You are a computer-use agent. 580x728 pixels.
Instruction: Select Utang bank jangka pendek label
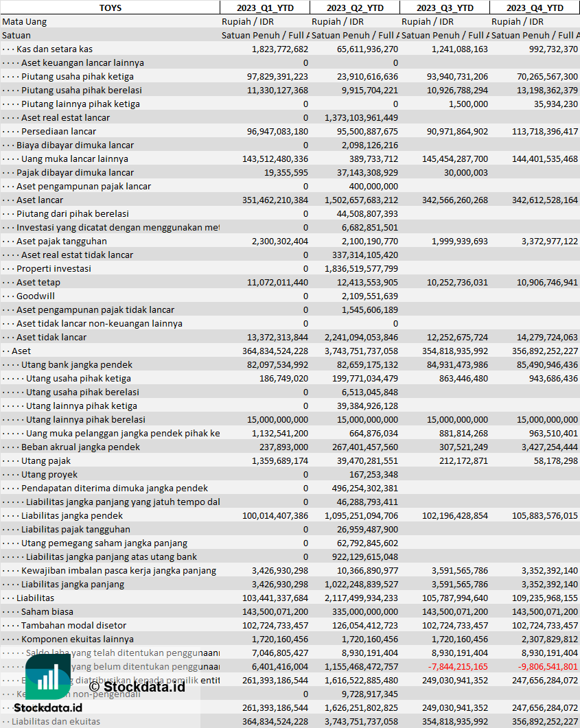click(x=77, y=364)
